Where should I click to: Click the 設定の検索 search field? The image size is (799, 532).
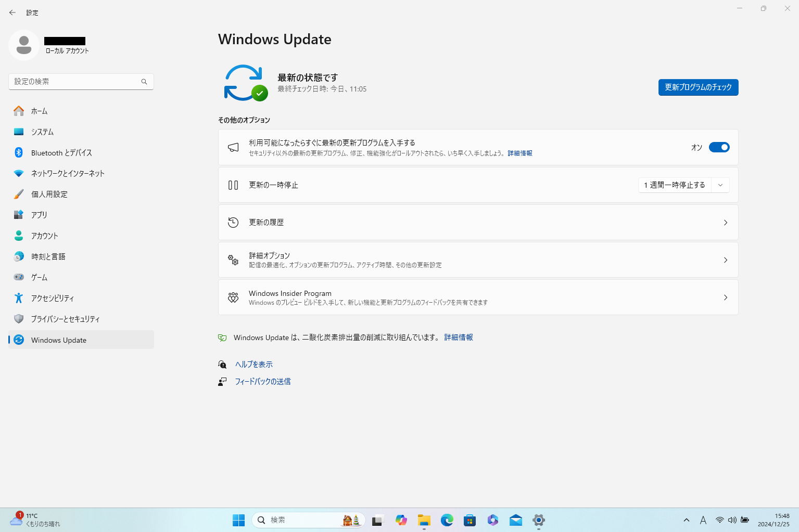click(x=75, y=82)
